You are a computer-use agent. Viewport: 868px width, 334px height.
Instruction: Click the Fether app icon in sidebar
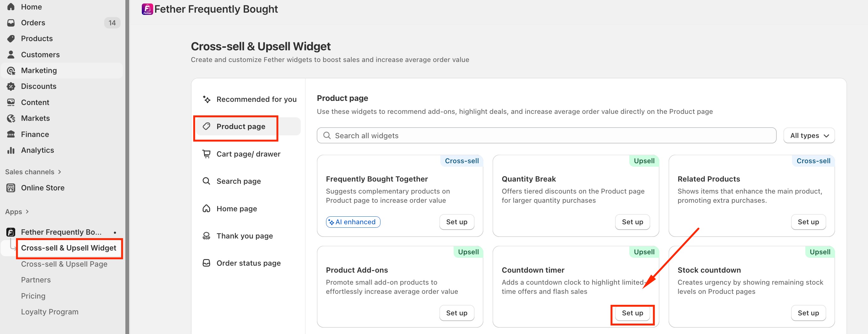[x=11, y=232]
